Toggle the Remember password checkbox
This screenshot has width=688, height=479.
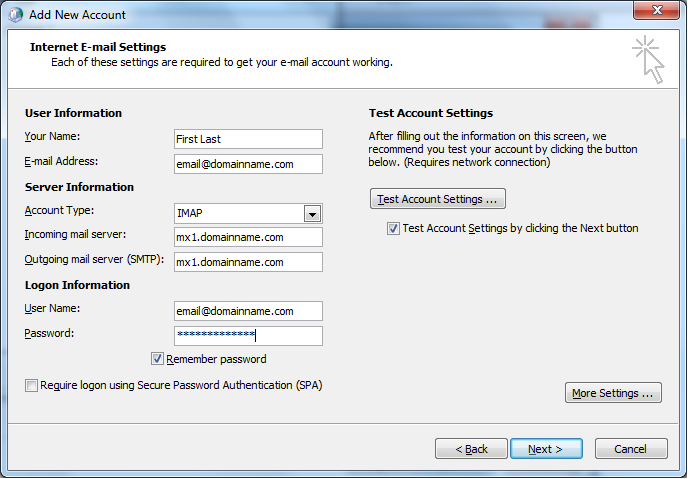pyautogui.click(x=158, y=359)
